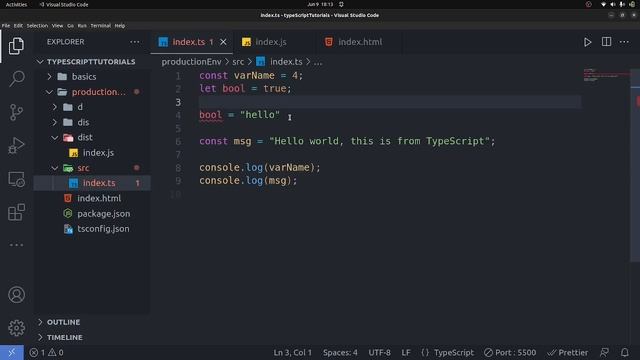Open the Run menu
Viewport: 640px width, 360px height.
(82, 25)
